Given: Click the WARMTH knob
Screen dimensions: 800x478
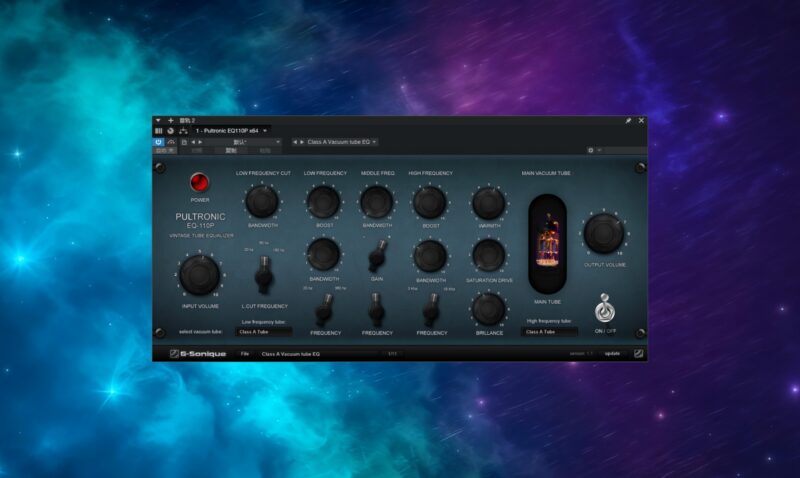Looking at the screenshot, I should [x=489, y=203].
